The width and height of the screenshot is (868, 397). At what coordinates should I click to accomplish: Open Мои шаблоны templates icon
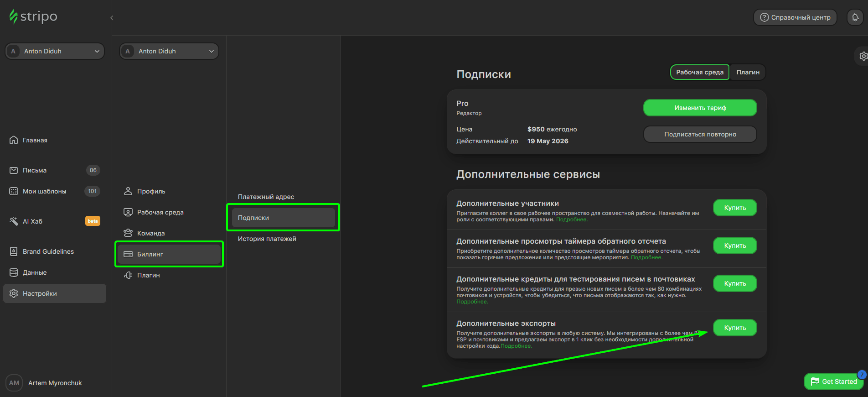tap(14, 191)
